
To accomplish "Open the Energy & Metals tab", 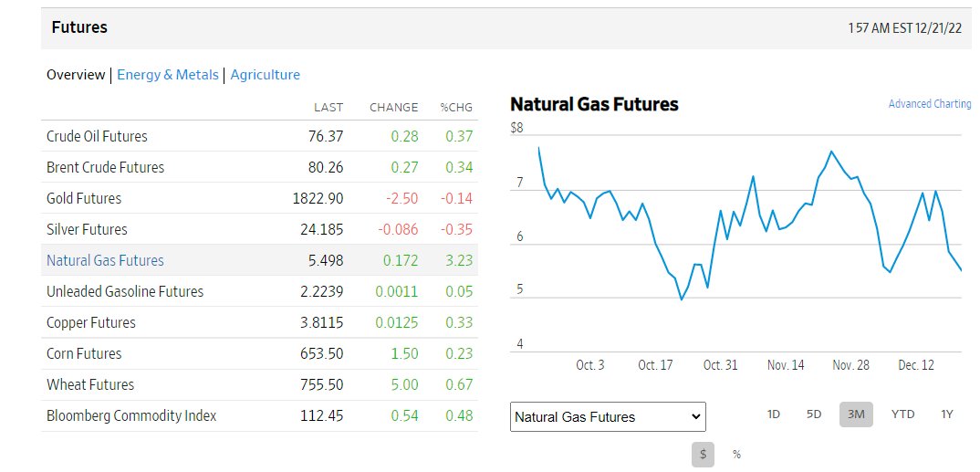I will tap(168, 75).
